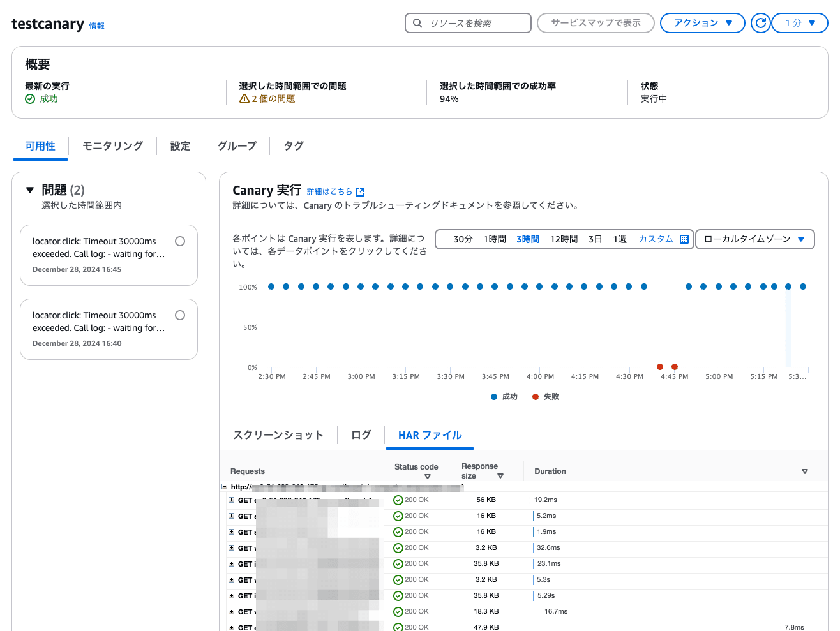The height and width of the screenshot is (631, 840).
Task: Expand the GET request with 16.7ms duration
Action: (231, 612)
